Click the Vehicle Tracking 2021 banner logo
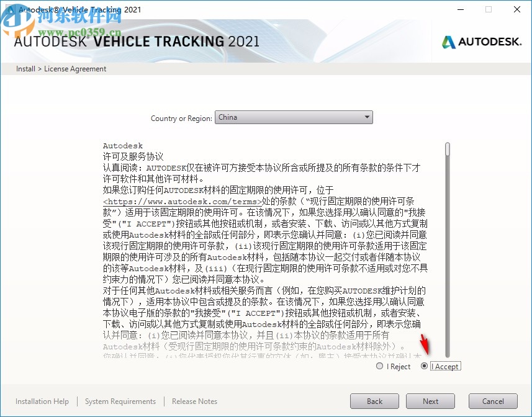 click(132, 41)
